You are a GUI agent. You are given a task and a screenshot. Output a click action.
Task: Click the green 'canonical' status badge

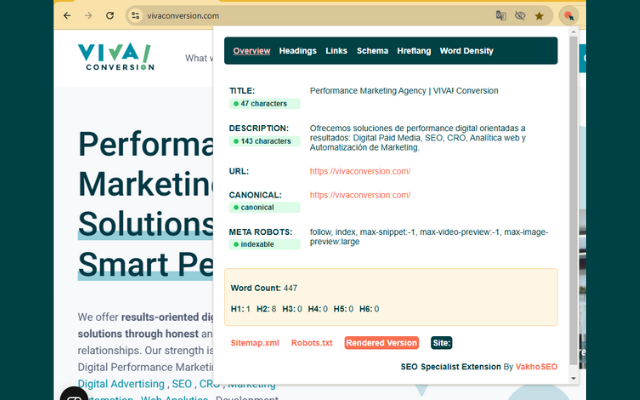264,207
